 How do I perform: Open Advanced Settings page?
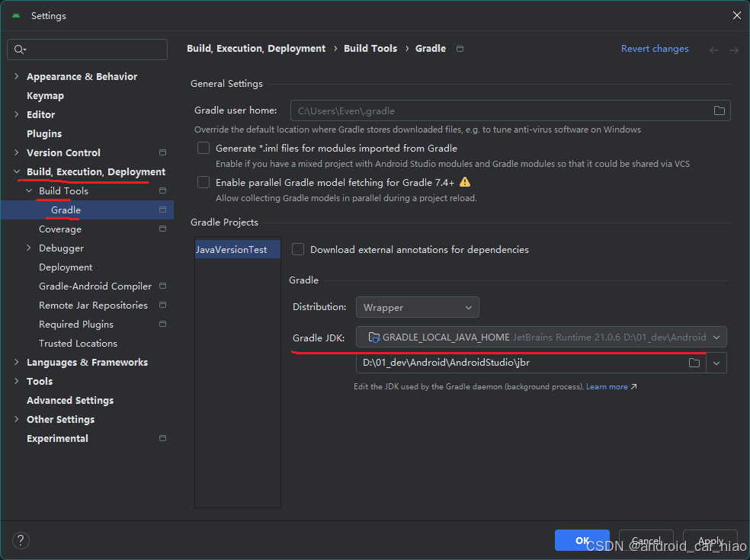[70, 400]
